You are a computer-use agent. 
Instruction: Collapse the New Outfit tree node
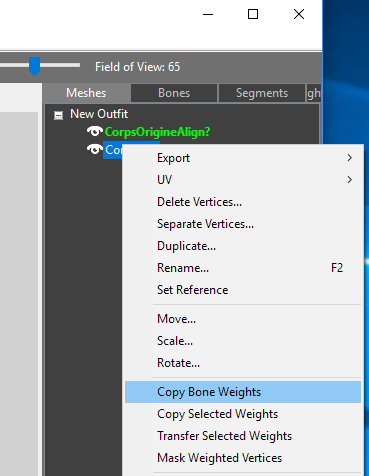(59, 115)
